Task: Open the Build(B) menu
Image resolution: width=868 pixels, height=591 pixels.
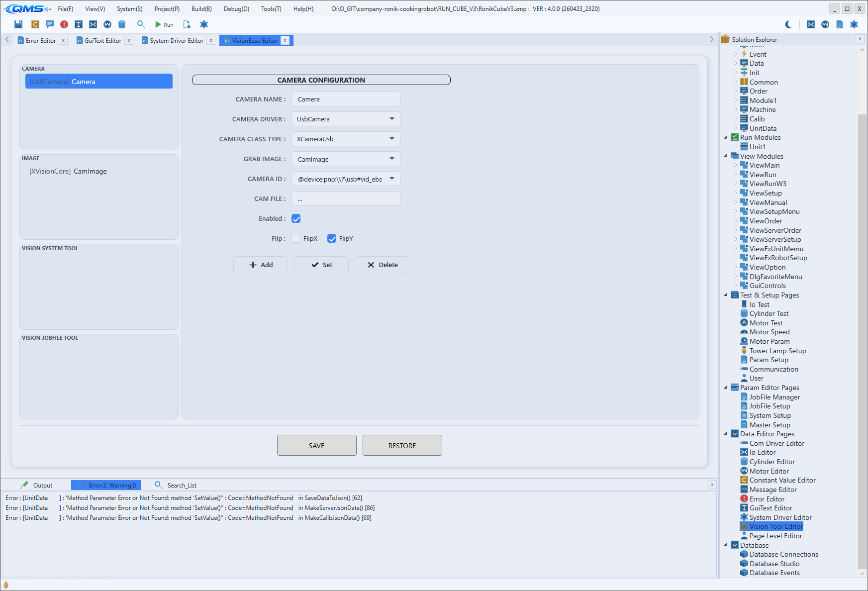Action: (201, 9)
